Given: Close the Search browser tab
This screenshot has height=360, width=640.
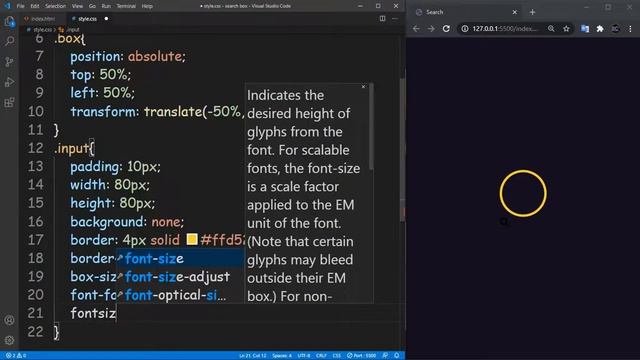Looking at the screenshot, I should [x=515, y=12].
